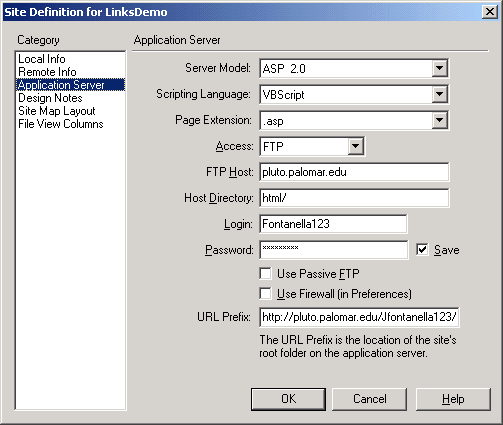Viewport: 503px width, 425px height.
Task: Click the Host Directory text field
Action: 354,198
